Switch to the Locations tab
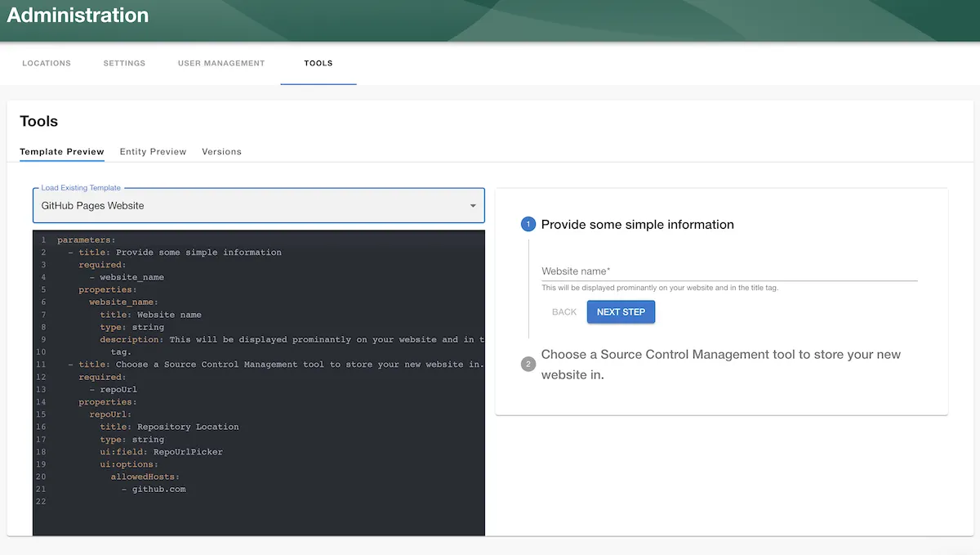Screen dimensions: 980x555 47,63
